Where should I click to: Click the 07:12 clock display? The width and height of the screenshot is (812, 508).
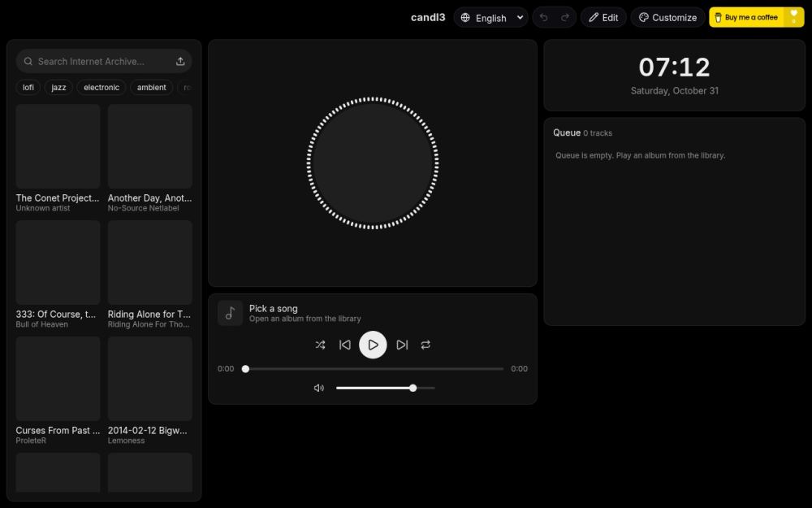pos(674,67)
